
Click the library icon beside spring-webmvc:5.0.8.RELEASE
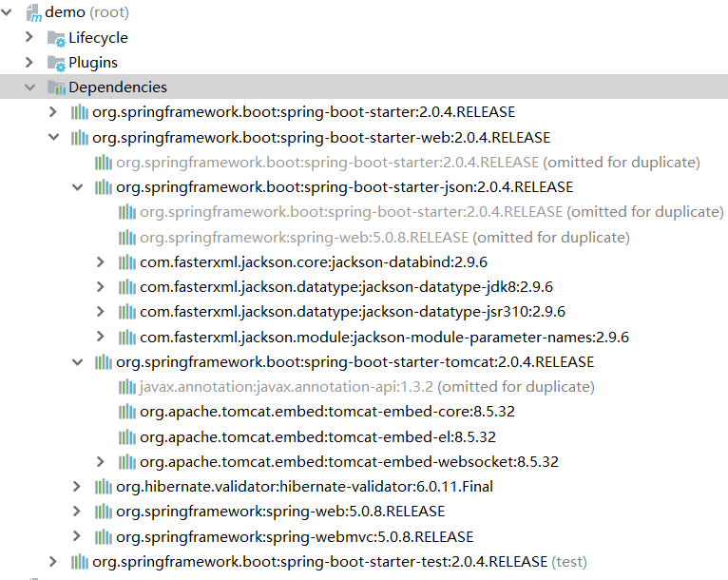coord(103,536)
